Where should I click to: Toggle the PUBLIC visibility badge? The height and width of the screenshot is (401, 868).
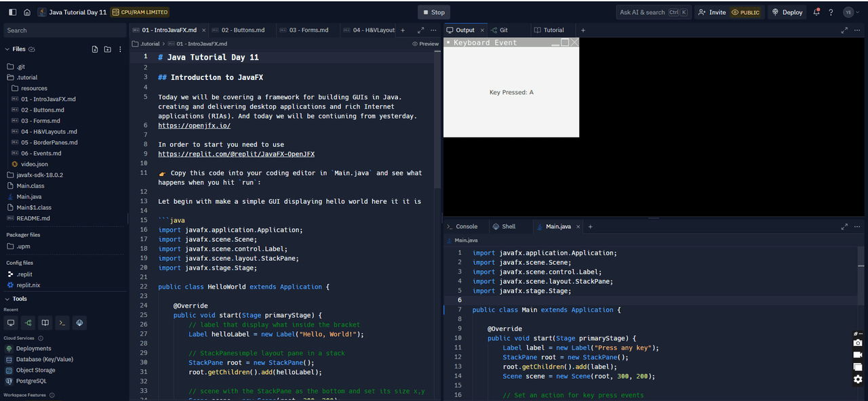click(746, 12)
